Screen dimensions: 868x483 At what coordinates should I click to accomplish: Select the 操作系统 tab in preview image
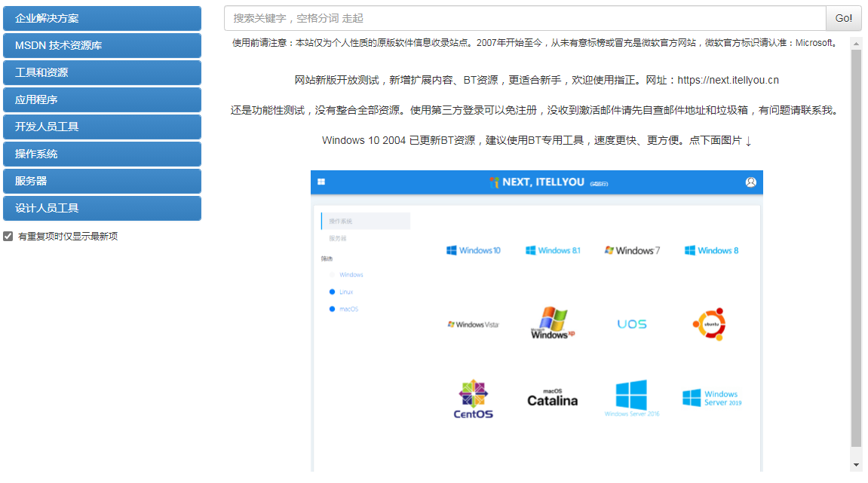(365, 221)
